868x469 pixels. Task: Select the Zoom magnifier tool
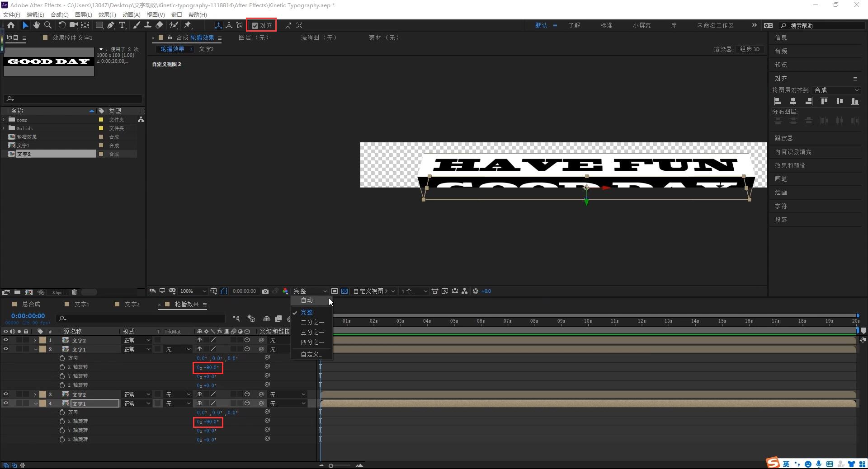[x=47, y=25]
